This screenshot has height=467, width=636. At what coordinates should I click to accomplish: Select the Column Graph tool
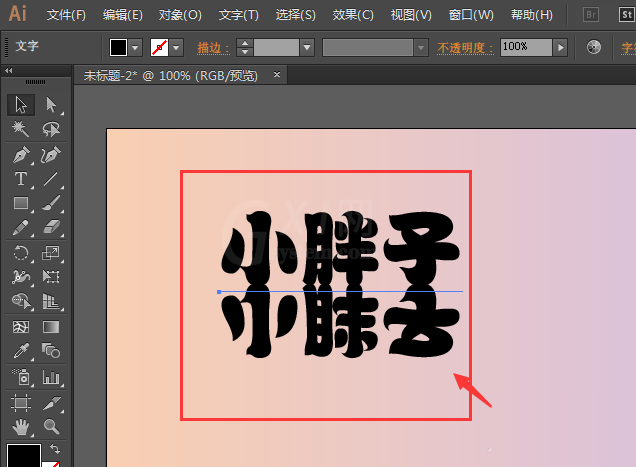click(x=51, y=377)
